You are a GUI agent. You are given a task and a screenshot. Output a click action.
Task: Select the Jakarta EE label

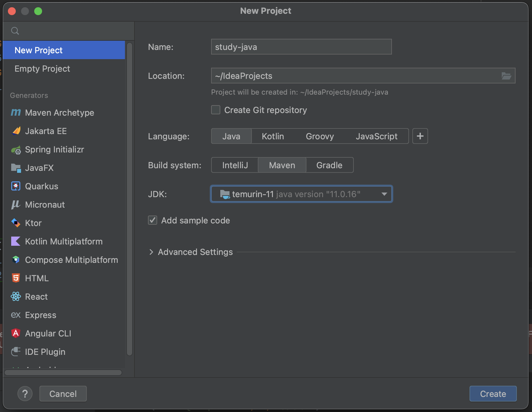(x=46, y=131)
